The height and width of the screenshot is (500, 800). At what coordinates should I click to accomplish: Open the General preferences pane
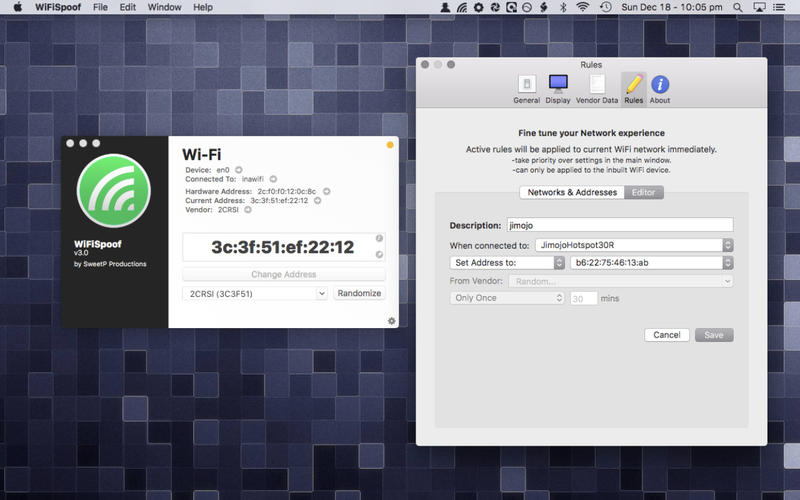coord(527,90)
